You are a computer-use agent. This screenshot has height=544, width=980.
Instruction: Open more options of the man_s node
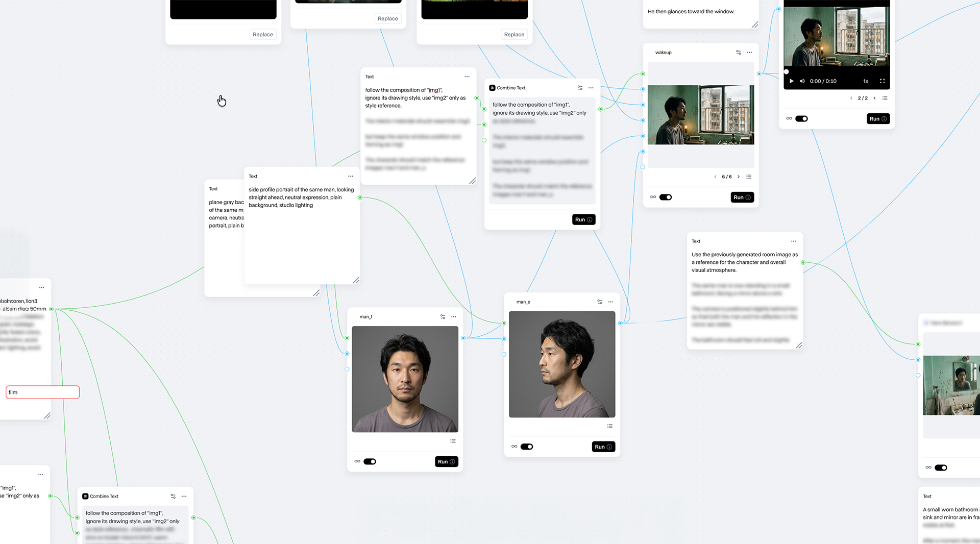(x=610, y=302)
